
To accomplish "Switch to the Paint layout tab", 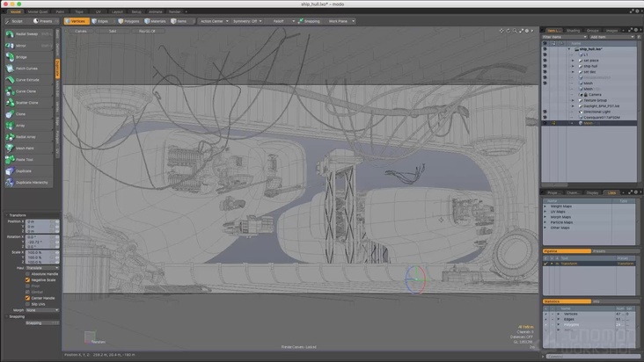I will click(57, 12).
